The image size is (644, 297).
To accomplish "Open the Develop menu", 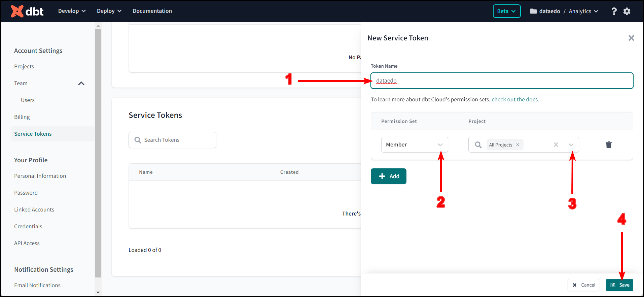I will tap(72, 11).
